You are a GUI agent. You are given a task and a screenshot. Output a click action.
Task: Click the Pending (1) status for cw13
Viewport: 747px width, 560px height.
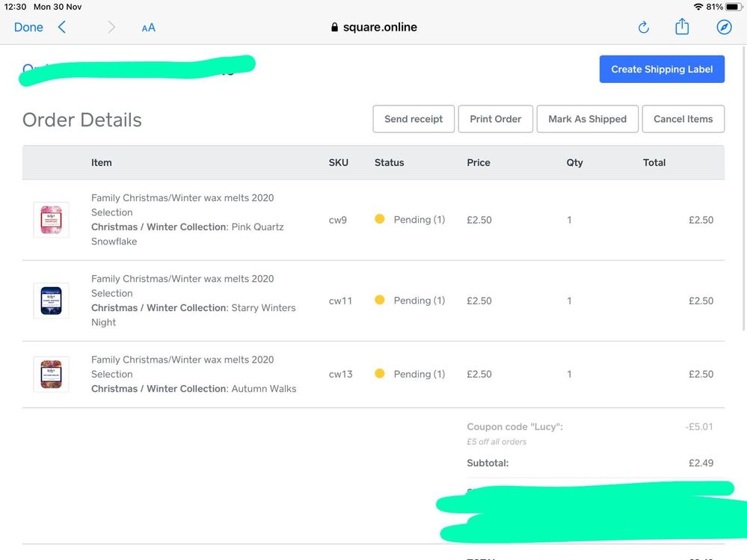(419, 374)
